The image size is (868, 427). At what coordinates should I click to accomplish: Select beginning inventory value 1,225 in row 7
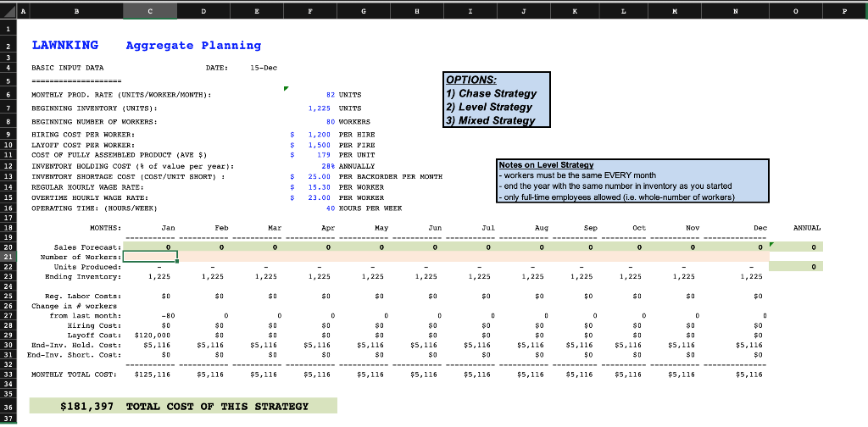click(x=321, y=108)
